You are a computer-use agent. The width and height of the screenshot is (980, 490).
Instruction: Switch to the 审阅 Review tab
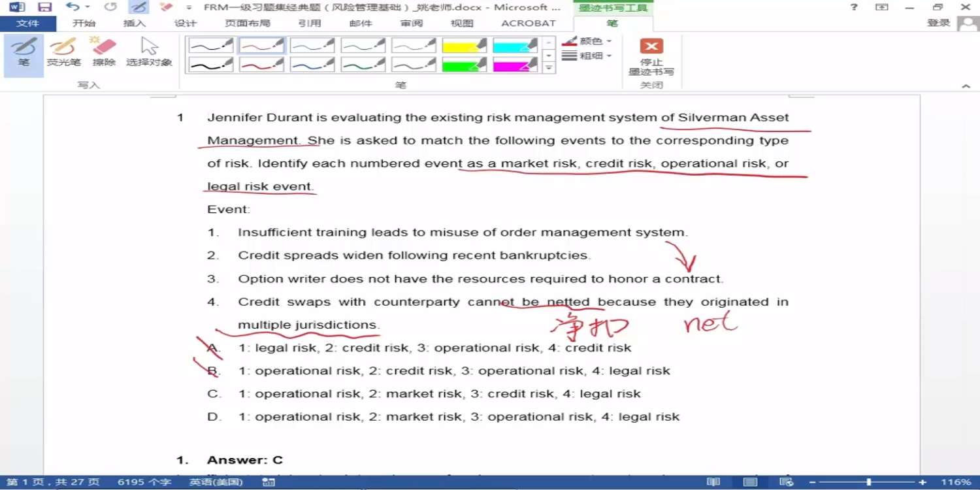click(412, 24)
